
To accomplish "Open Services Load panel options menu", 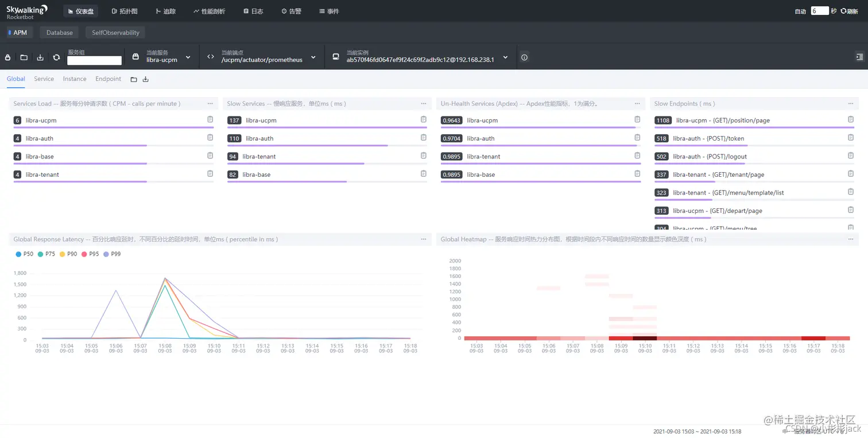I will coord(210,104).
